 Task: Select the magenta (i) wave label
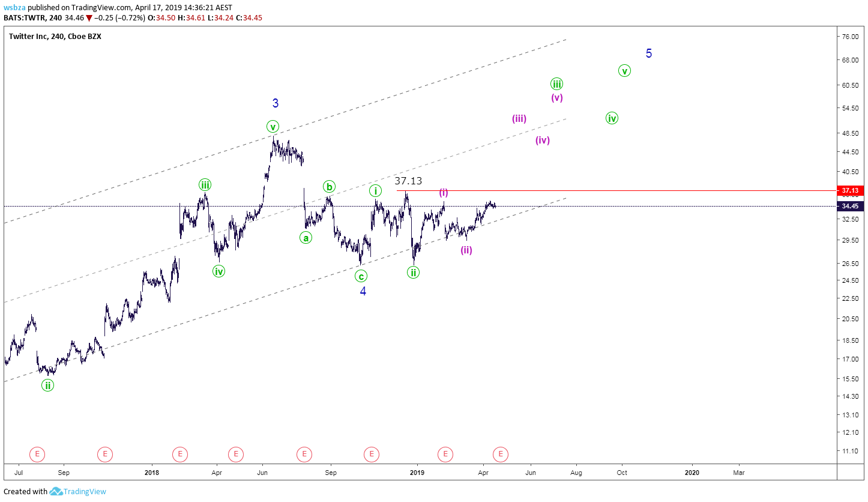click(x=444, y=192)
